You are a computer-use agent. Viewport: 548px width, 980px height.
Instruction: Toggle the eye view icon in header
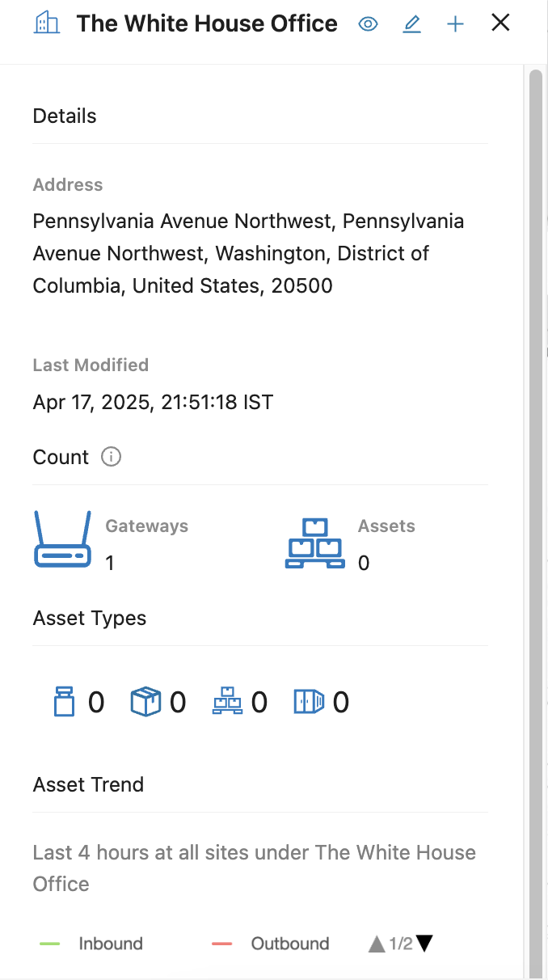coord(369,24)
